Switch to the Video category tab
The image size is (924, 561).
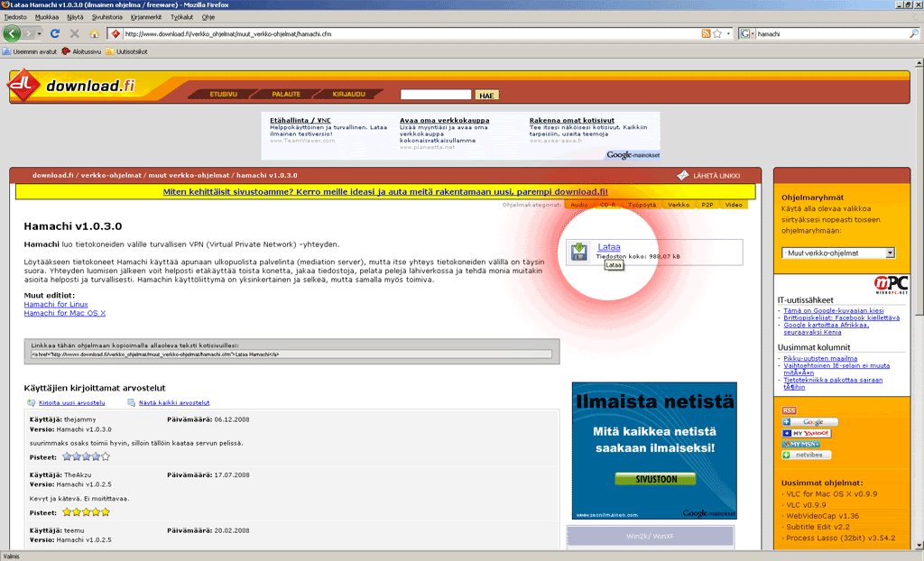(x=734, y=205)
